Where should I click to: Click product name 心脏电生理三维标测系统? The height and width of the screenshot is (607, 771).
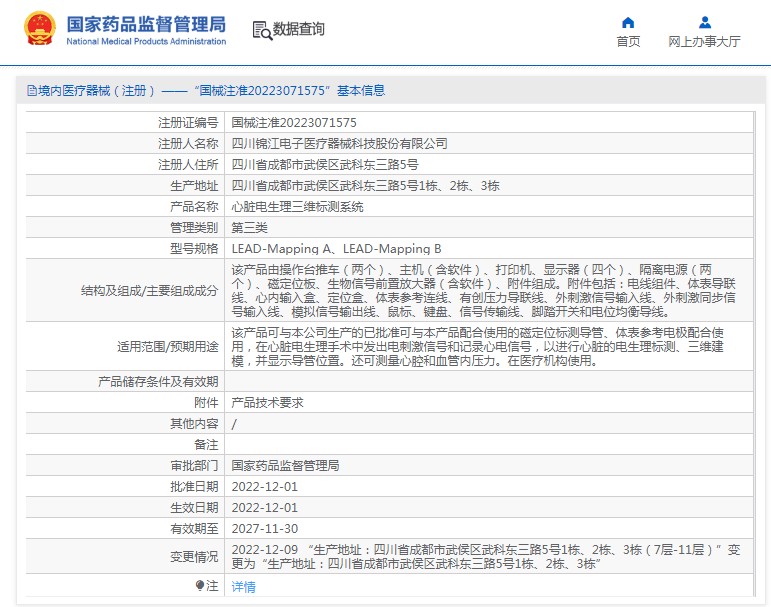[297, 207]
